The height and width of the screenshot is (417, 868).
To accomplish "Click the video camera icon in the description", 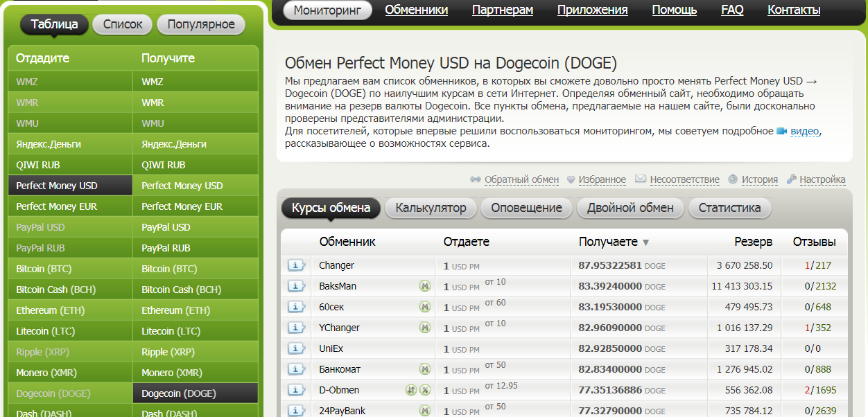I will [781, 131].
